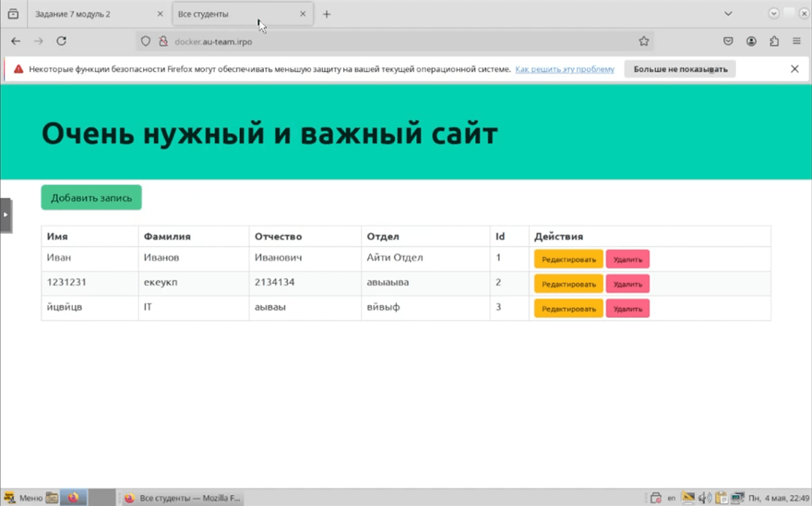Close the 'Задание 7 модуль 2' tab
812x506 pixels.
tap(160, 14)
